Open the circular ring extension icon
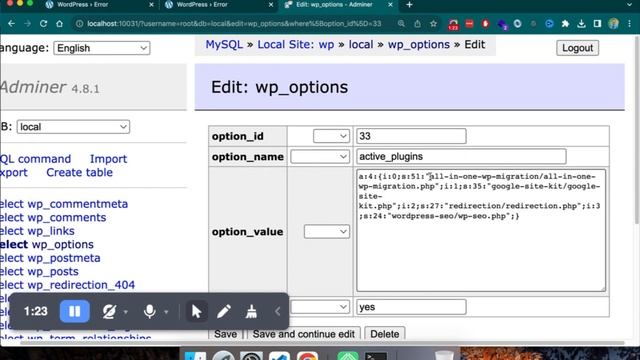Image resolution: width=640 pixels, height=360 pixels. click(x=518, y=24)
